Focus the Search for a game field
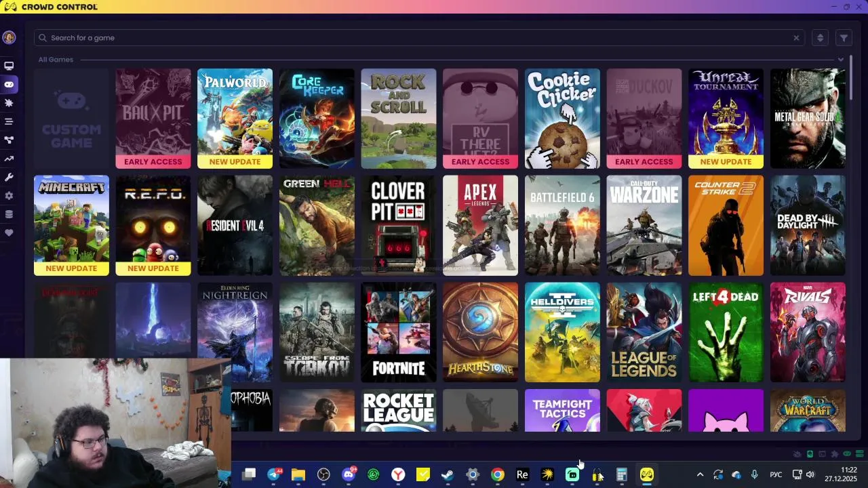The width and height of the screenshot is (868, 488). point(419,38)
